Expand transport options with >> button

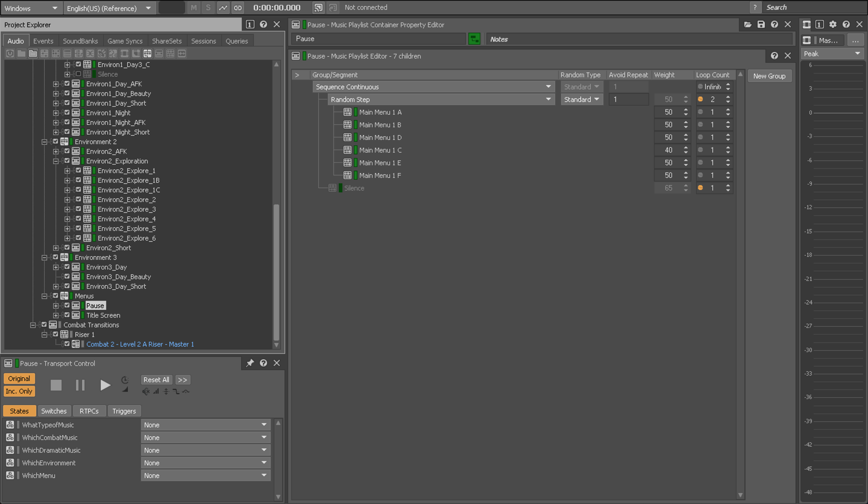[183, 380]
